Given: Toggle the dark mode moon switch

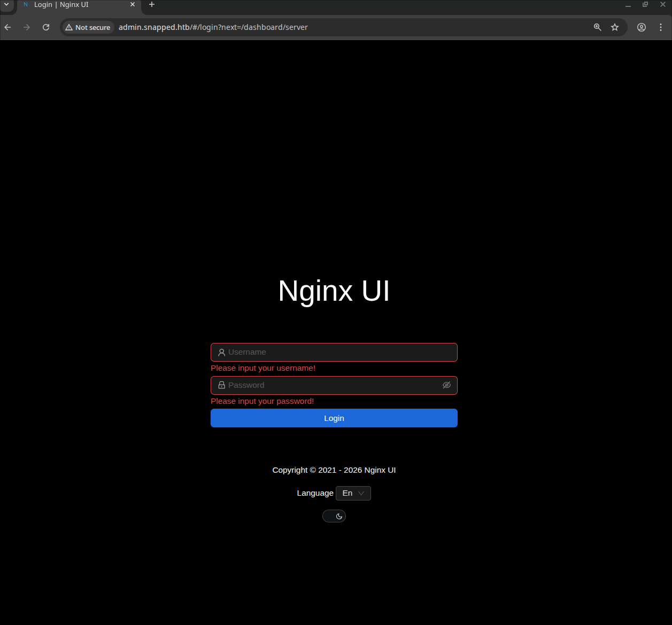Looking at the screenshot, I should pos(334,516).
